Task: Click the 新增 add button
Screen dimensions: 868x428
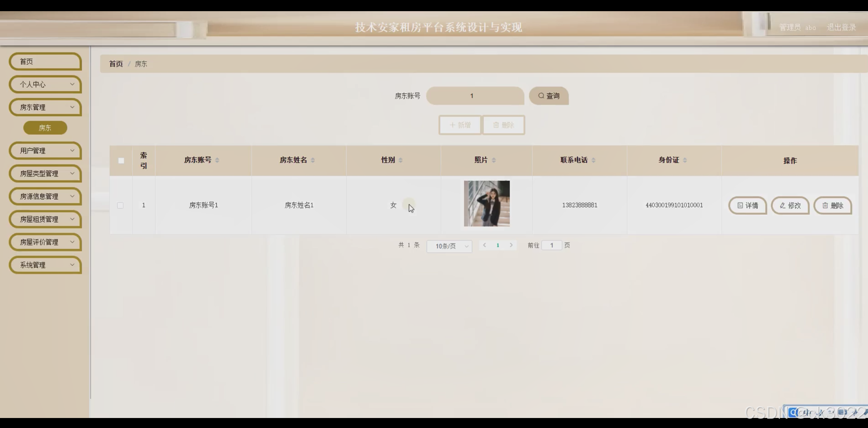Action: coord(460,125)
